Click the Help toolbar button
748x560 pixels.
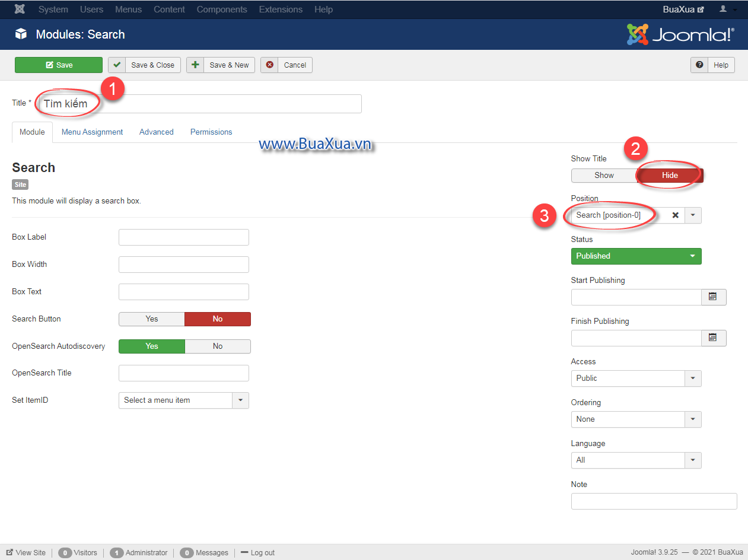click(x=712, y=65)
